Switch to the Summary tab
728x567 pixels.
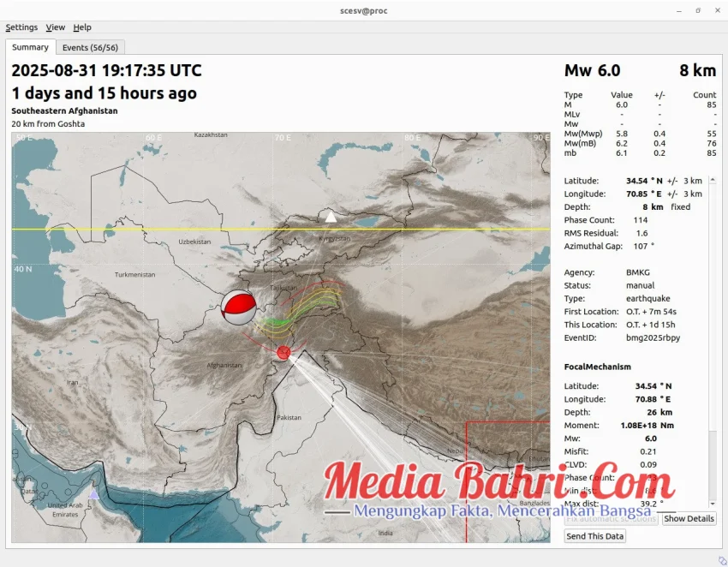30,47
